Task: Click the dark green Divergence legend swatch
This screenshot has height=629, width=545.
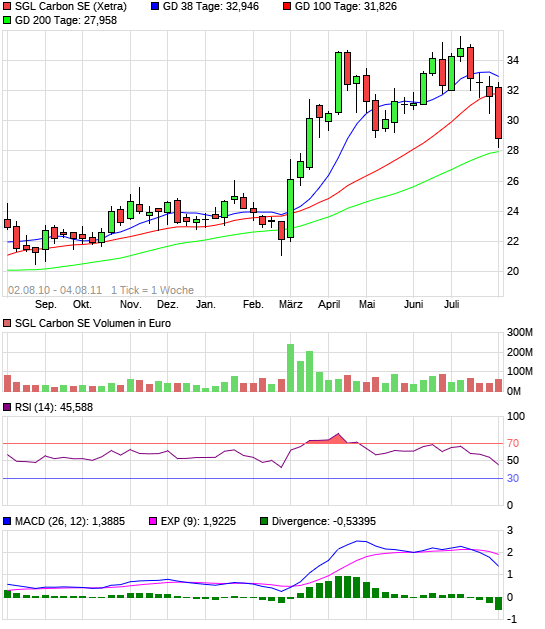Action: point(264,521)
